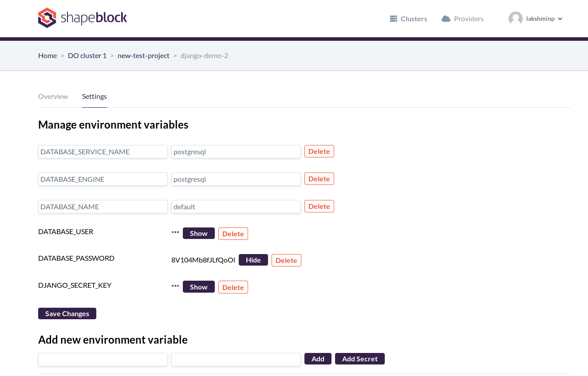Show the DATABASE_USER secret value
Image resolution: width=588 pixels, height=376 pixels.
pos(198,233)
